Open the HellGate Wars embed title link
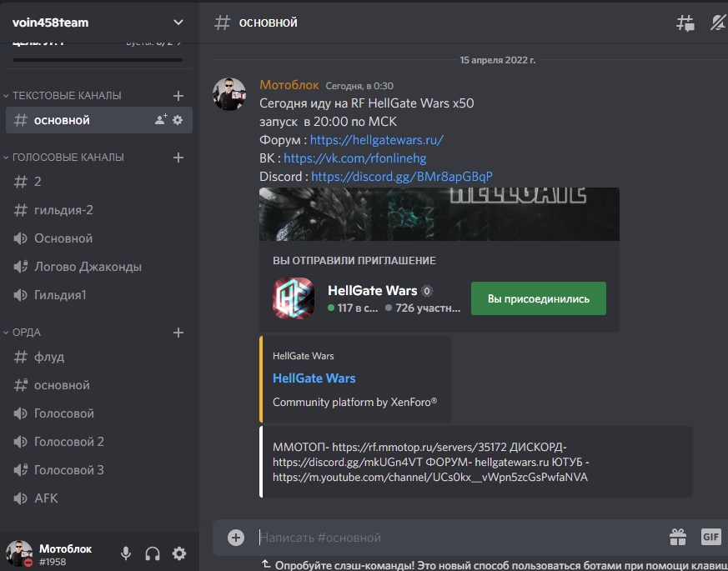The height and width of the screenshot is (571, 728). [314, 378]
